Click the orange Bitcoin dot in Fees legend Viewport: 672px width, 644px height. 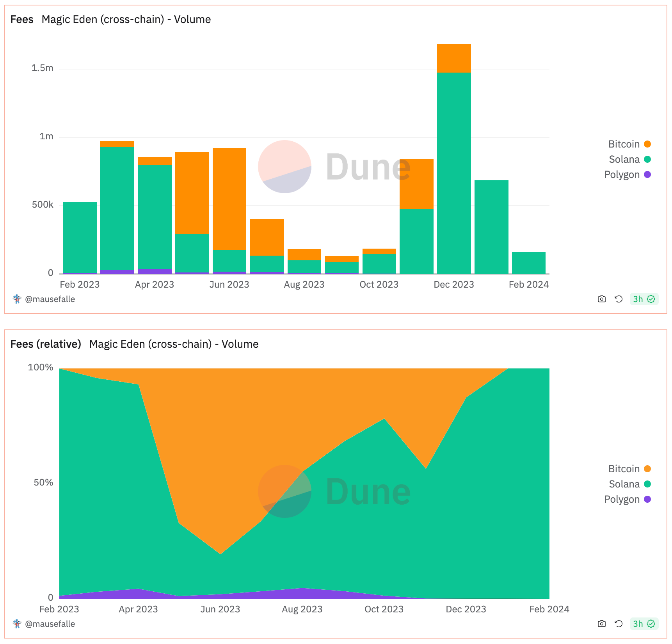[647, 144]
